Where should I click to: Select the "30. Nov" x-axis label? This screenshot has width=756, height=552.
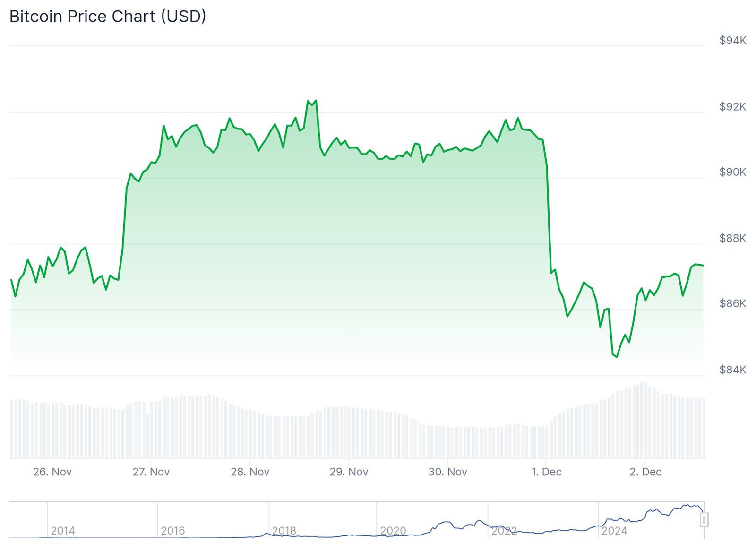click(447, 472)
